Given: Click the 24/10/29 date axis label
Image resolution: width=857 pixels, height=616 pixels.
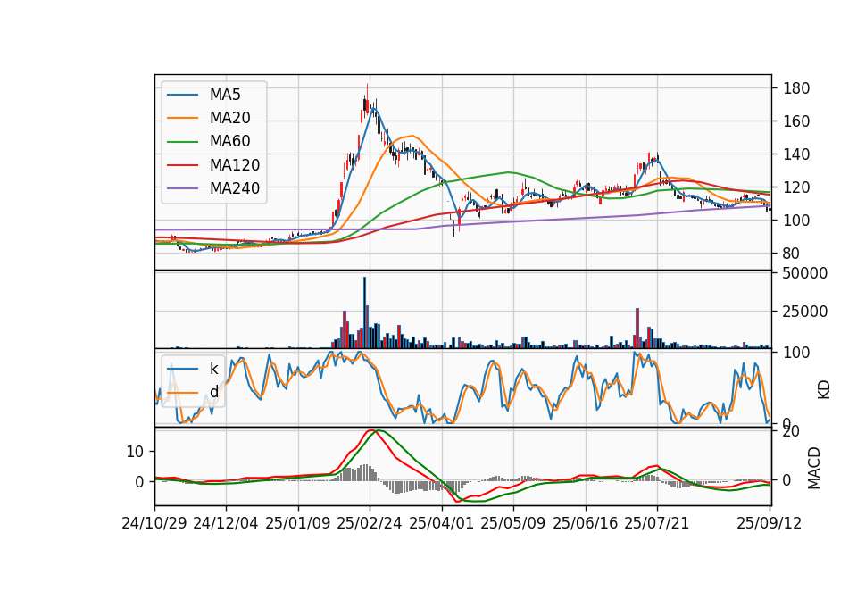Looking at the screenshot, I should click(154, 523).
